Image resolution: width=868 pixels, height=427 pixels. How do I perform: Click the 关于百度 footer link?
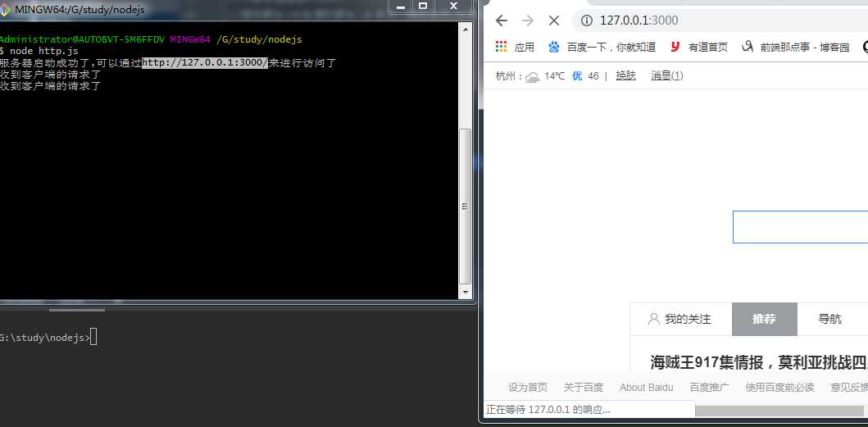pos(583,387)
